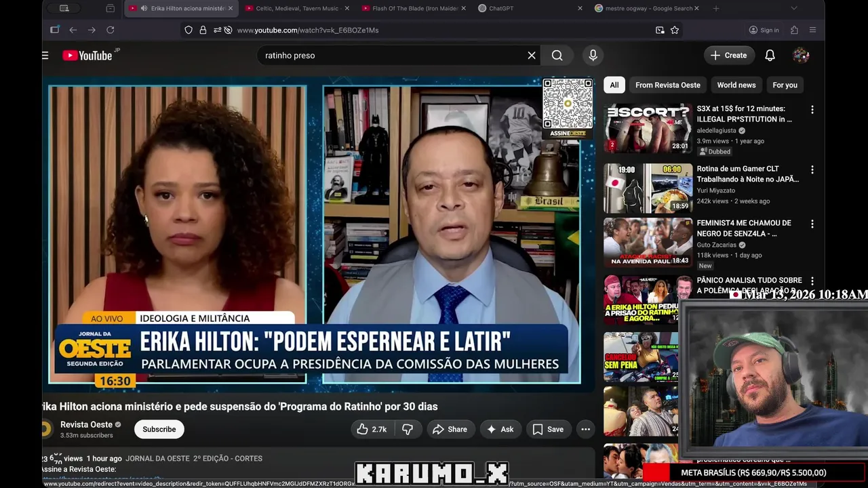The image size is (868, 488).
Task: Click Yuri Miyazato channel name
Action: 715,190
